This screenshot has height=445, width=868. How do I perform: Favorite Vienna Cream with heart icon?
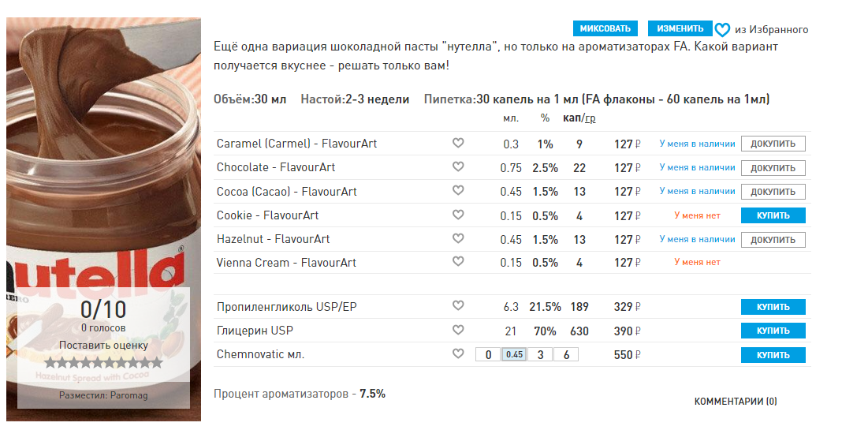pos(458,262)
